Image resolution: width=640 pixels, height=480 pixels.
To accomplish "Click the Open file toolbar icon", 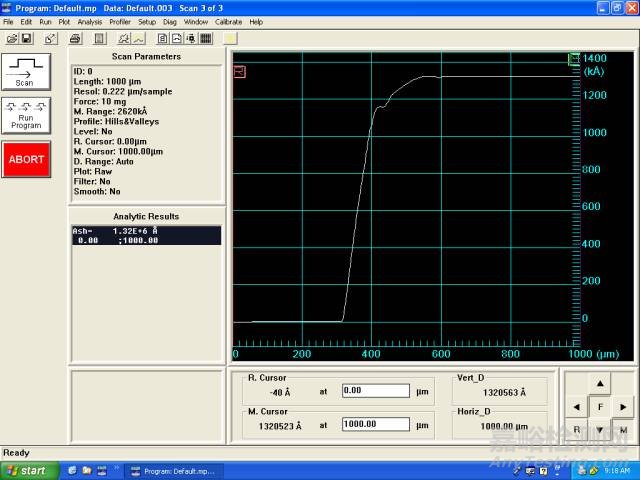I will [12, 38].
